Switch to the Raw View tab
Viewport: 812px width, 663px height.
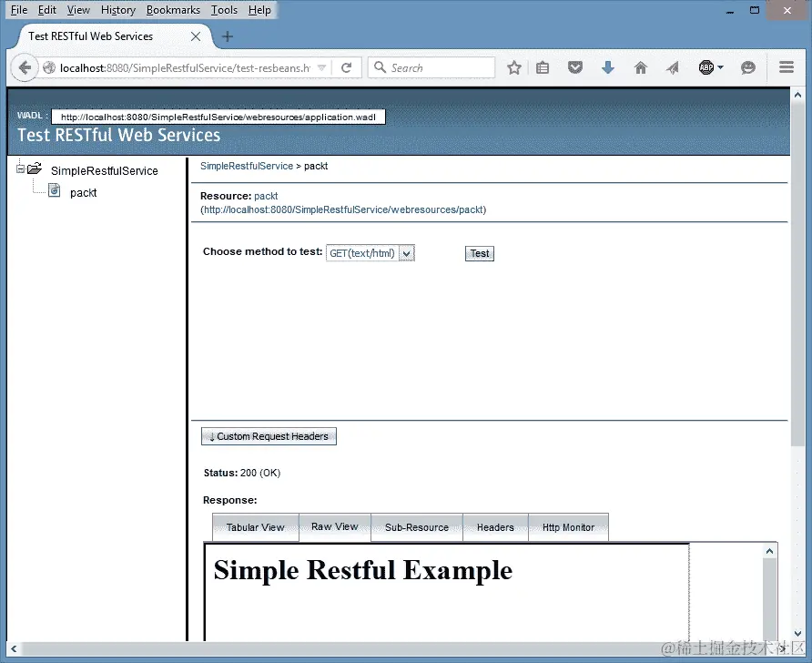coord(334,526)
